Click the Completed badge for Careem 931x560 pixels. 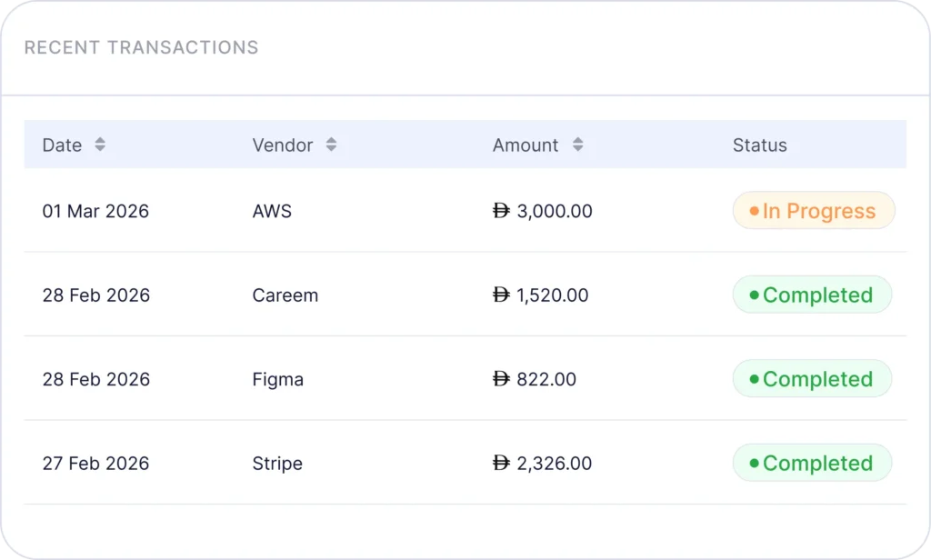click(x=812, y=295)
